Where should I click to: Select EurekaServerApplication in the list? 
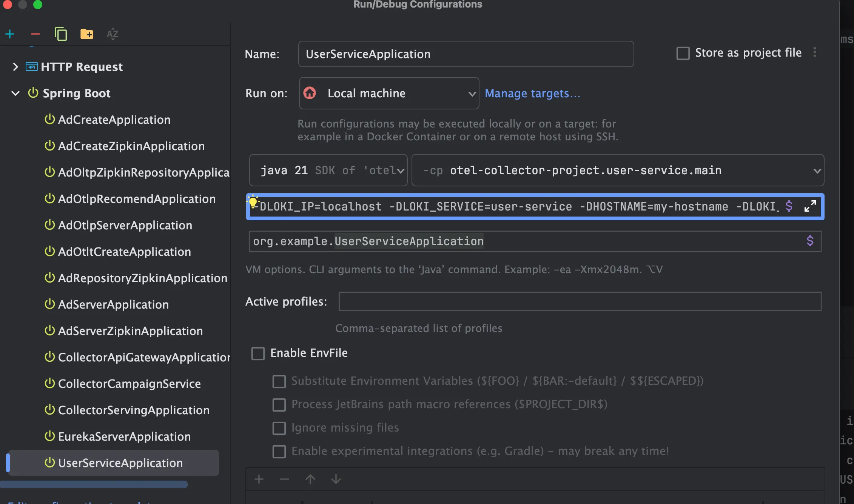pos(124,436)
